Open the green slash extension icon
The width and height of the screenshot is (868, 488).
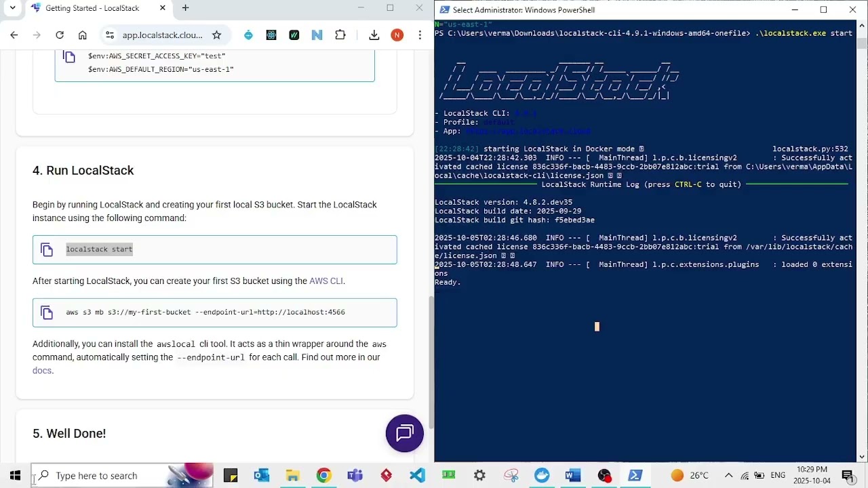(294, 35)
